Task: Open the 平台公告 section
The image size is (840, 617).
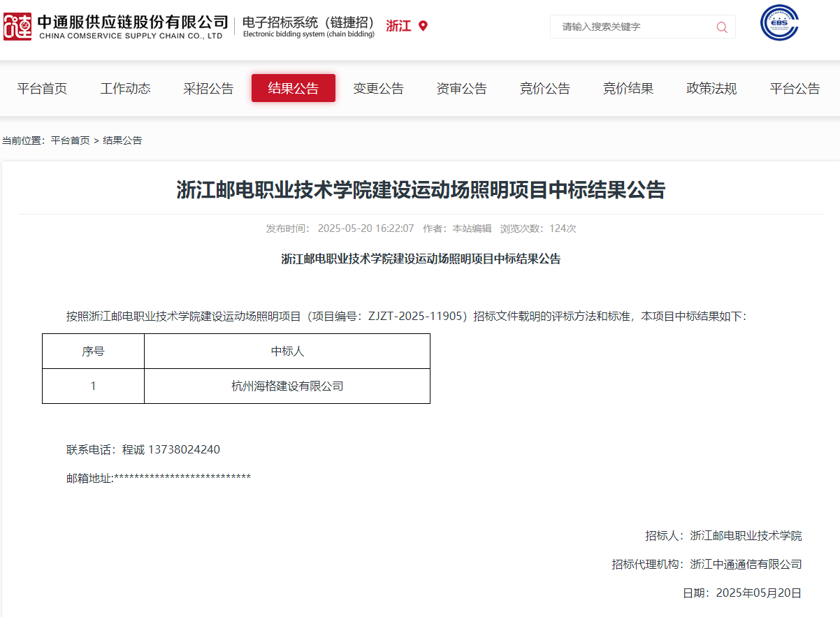Action: 794,88
